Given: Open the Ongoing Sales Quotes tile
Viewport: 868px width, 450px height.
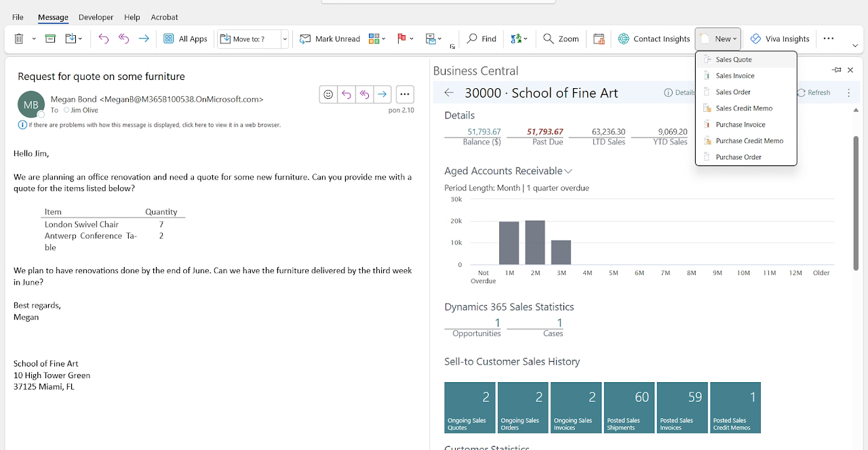Looking at the screenshot, I should (x=471, y=408).
